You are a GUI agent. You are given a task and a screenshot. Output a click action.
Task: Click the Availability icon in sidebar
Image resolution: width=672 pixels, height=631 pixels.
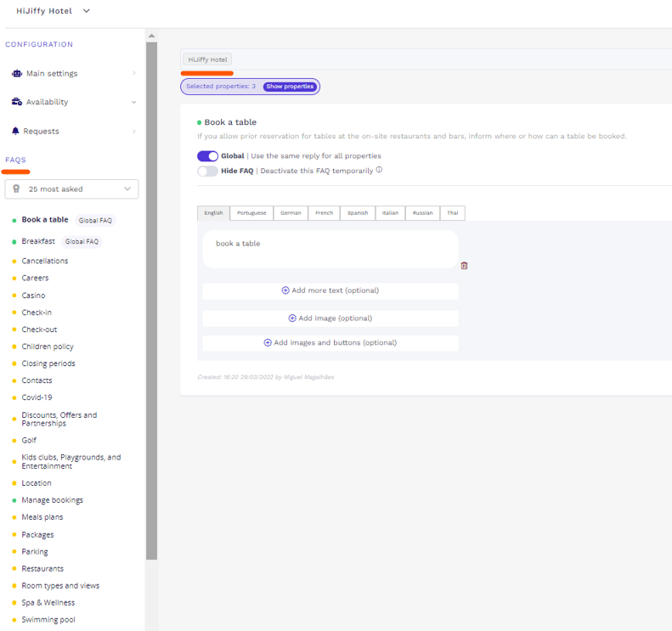[17, 102]
